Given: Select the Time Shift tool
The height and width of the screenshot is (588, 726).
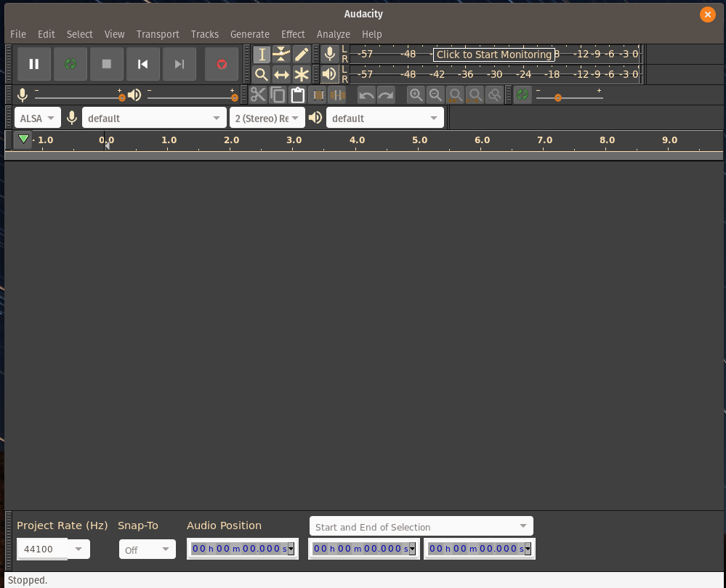Looking at the screenshot, I should tap(281, 74).
